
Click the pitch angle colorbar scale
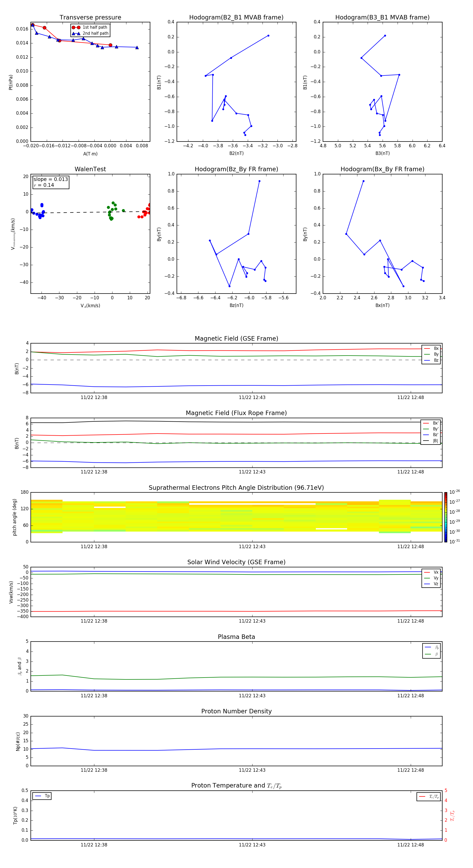[446, 517]
